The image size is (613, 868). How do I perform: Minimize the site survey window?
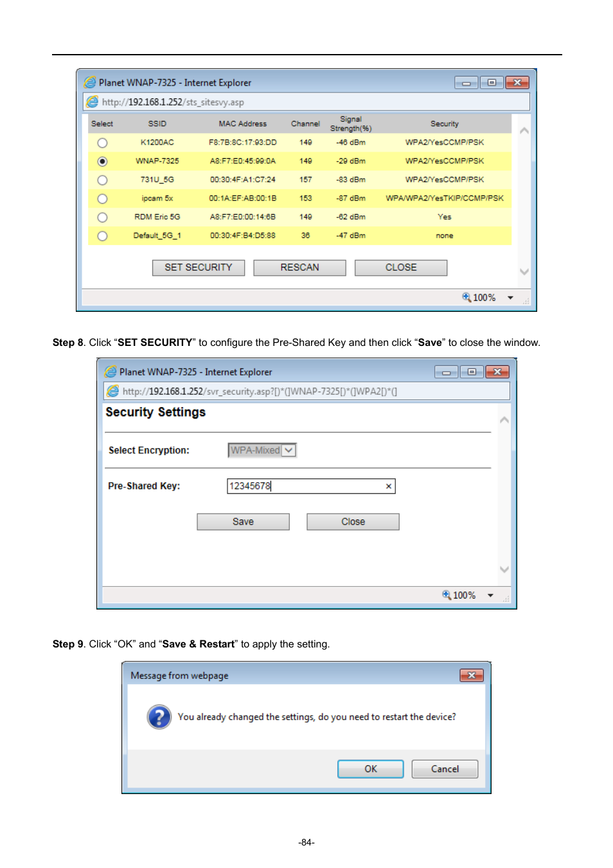click(x=466, y=82)
